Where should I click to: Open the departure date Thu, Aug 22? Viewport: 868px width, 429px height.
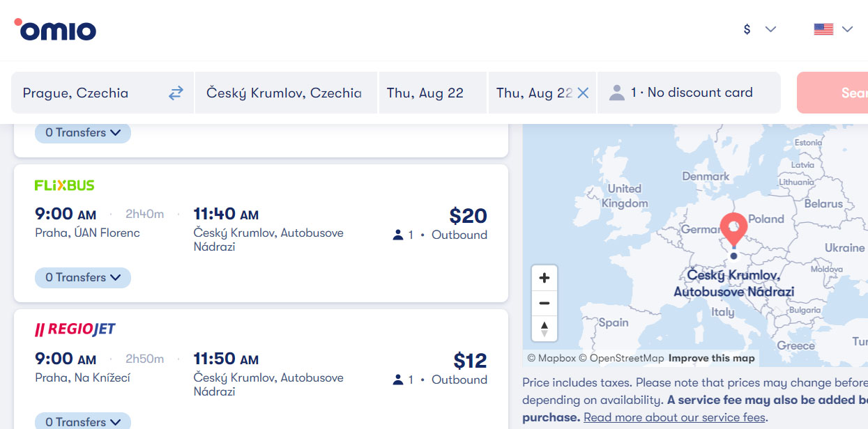(x=433, y=93)
